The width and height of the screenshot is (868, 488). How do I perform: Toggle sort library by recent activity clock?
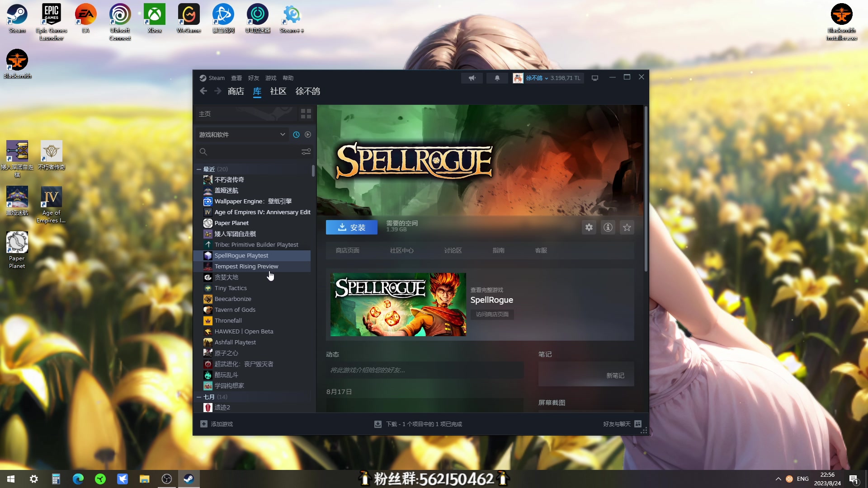click(296, 135)
